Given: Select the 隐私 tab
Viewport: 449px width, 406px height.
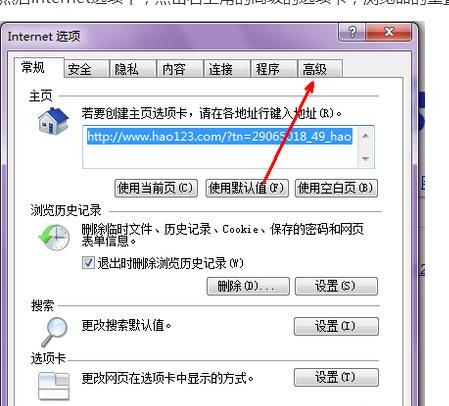Looking at the screenshot, I should pos(133,69).
